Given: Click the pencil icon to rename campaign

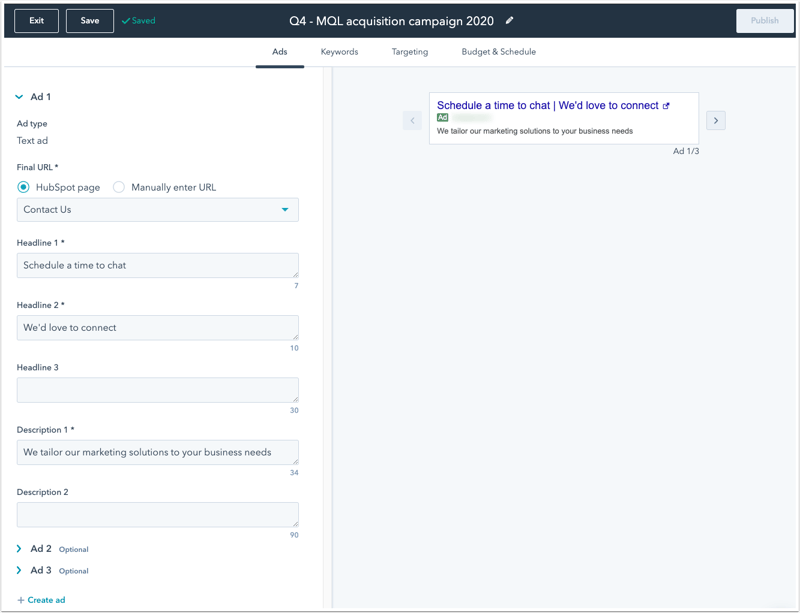Looking at the screenshot, I should 509,20.
